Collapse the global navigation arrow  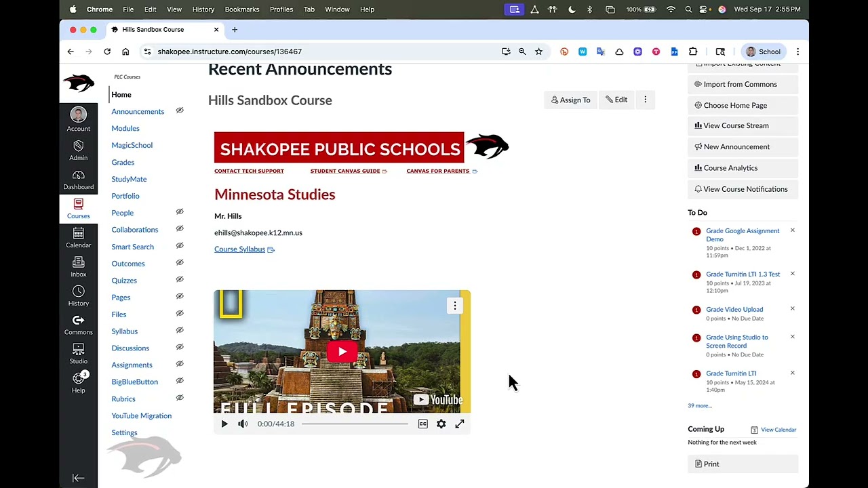tap(79, 478)
